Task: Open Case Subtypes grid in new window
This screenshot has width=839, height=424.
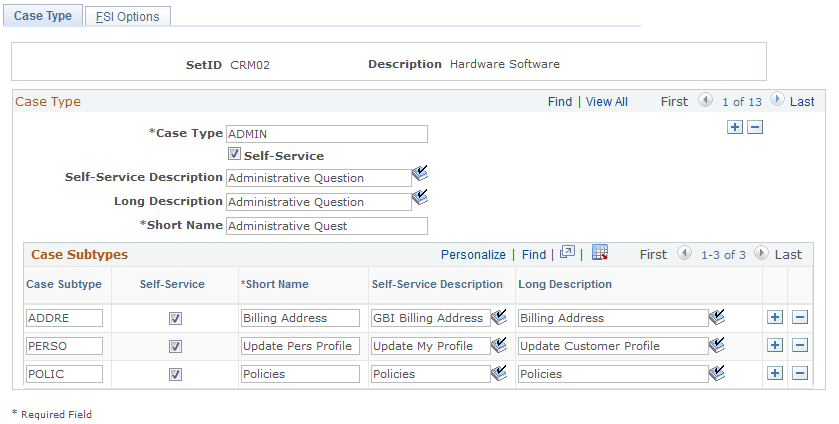Action: [x=567, y=253]
